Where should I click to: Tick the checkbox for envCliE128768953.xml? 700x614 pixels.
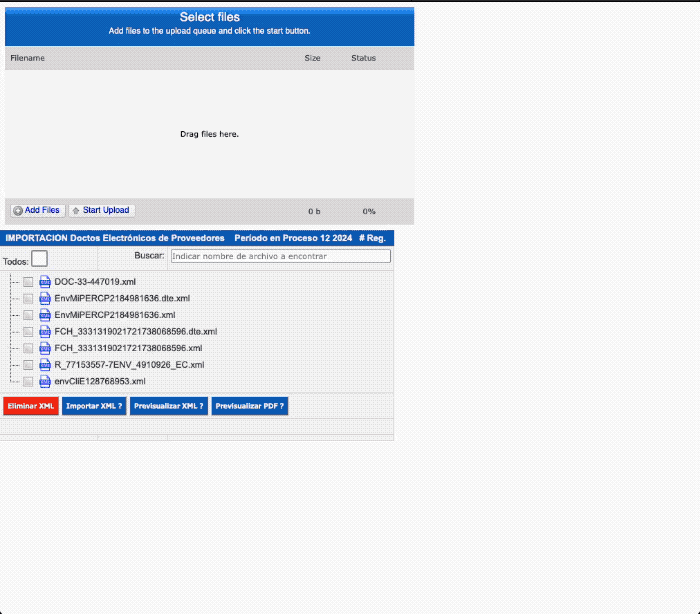tap(28, 381)
